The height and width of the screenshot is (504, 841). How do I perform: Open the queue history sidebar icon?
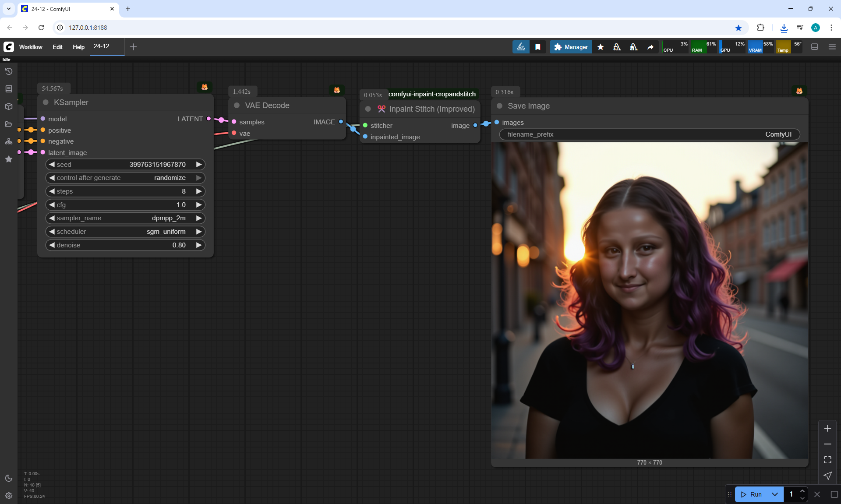pyautogui.click(x=8, y=71)
